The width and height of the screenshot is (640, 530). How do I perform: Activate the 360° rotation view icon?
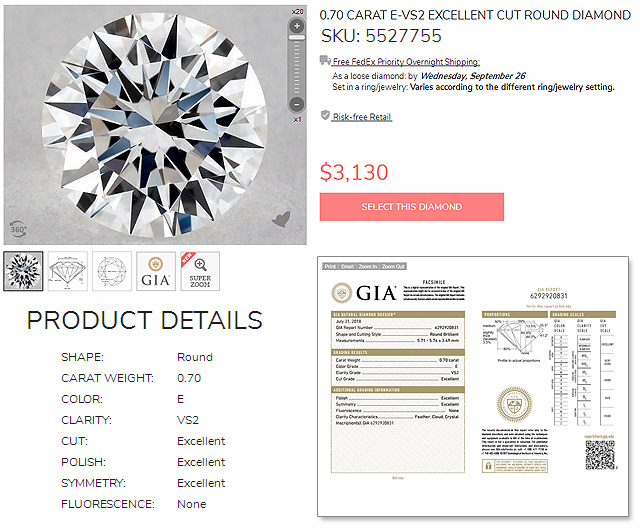[17, 227]
